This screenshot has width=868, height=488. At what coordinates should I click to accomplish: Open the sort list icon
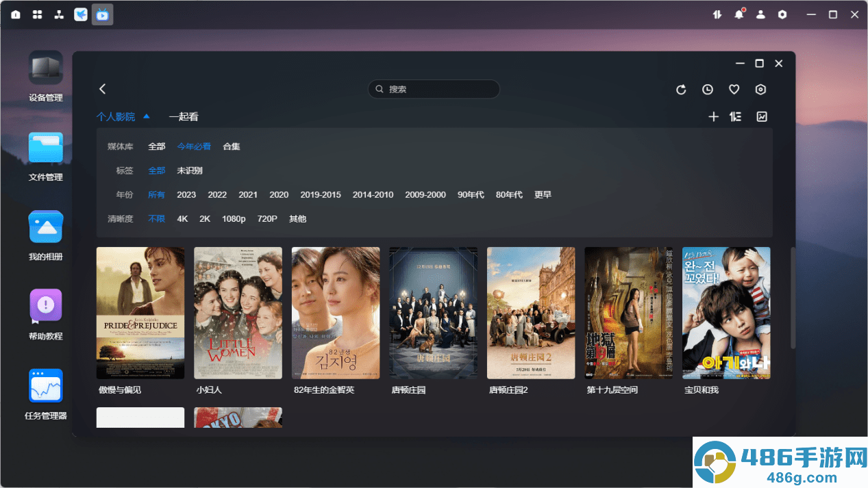click(x=736, y=117)
